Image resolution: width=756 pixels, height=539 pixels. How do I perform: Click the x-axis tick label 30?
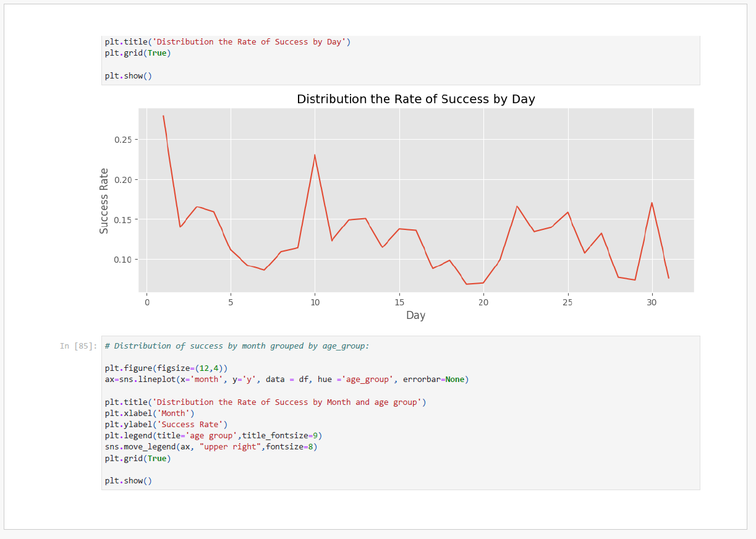[x=652, y=302]
